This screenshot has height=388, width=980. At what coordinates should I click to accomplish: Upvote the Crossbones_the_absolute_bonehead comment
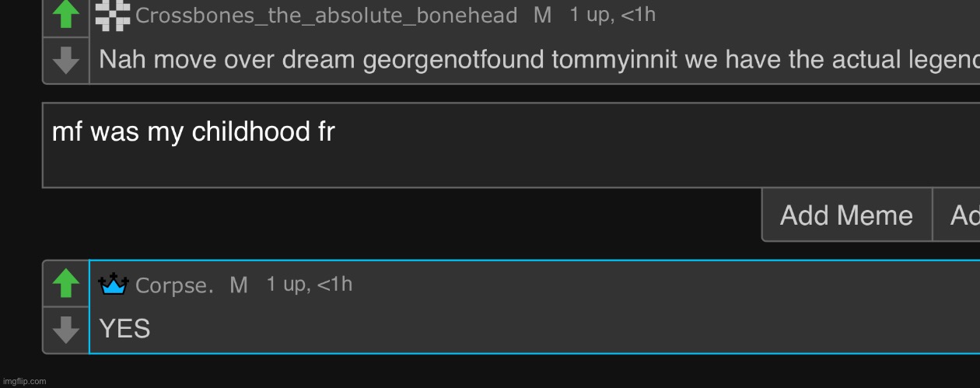pos(66,16)
